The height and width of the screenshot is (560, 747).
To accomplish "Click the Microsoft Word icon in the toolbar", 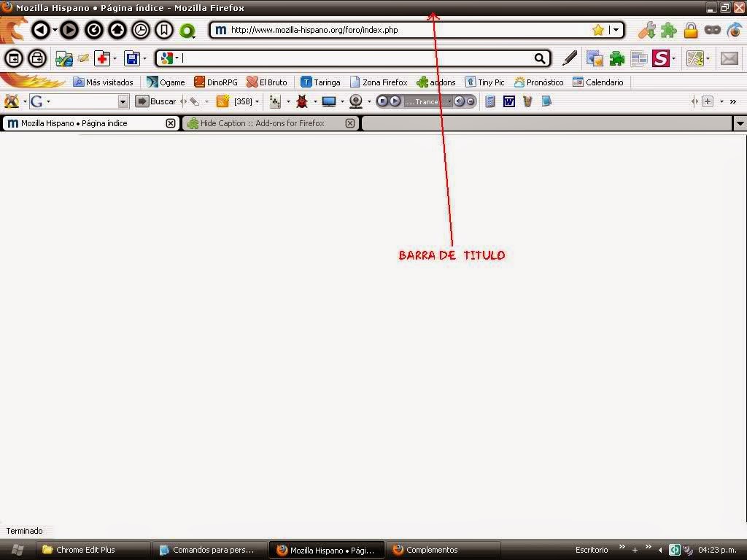I will [509, 101].
